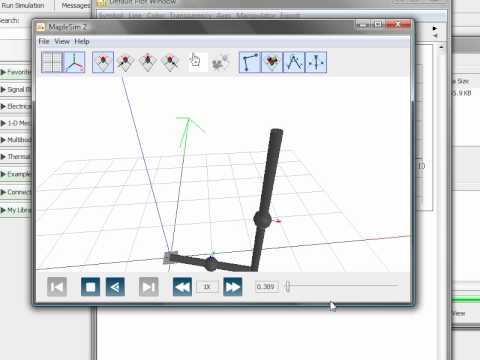Decrease playback speed with rewind arrows
Viewport: 480px width, 360px height.
pyautogui.click(x=182, y=287)
